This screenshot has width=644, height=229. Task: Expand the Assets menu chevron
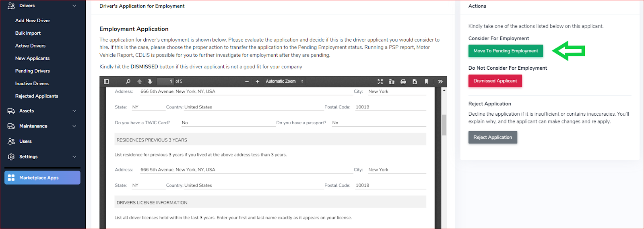pyautogui.click(x=74, y=111)
